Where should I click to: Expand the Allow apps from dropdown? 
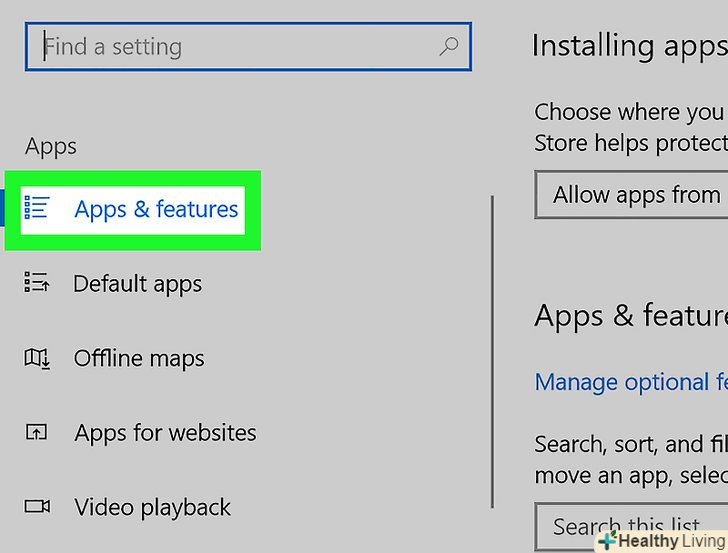coord(632,194)
